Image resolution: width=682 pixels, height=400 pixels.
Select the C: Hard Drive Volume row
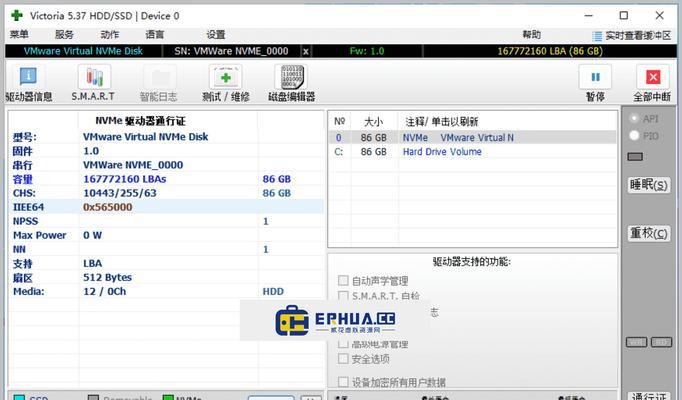472,152
